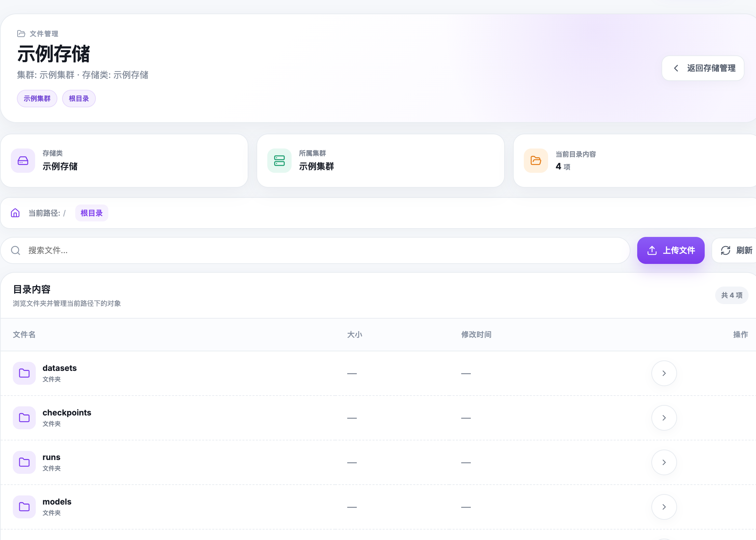The width and height of the screenshot is (756, 540).
Task: Click the 示例存储 page title
Action: [54, 54]
